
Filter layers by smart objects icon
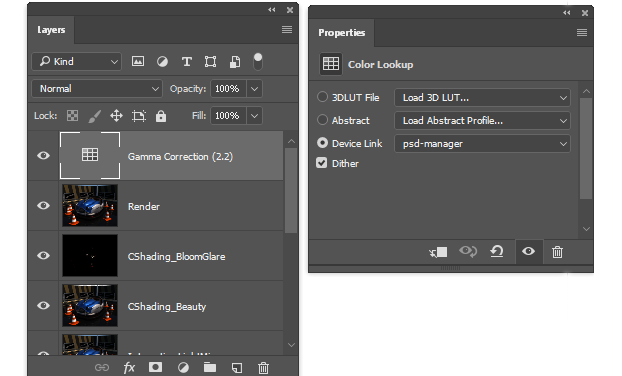235,62
